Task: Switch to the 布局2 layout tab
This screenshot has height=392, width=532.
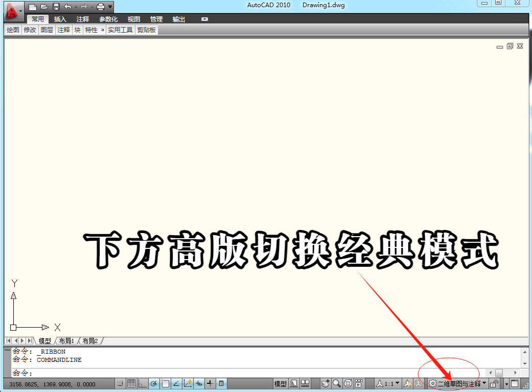Action: tap(90, 341)
